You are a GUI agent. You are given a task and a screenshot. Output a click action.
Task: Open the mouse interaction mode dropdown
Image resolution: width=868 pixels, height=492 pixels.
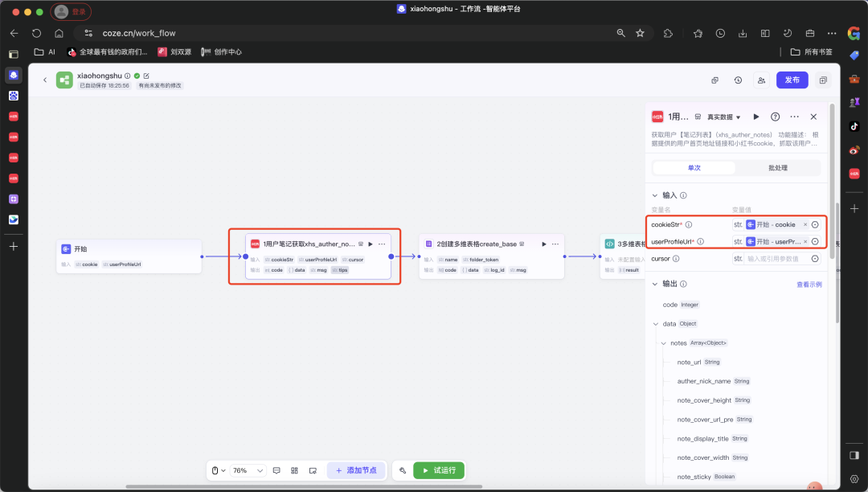click(218, 471)
